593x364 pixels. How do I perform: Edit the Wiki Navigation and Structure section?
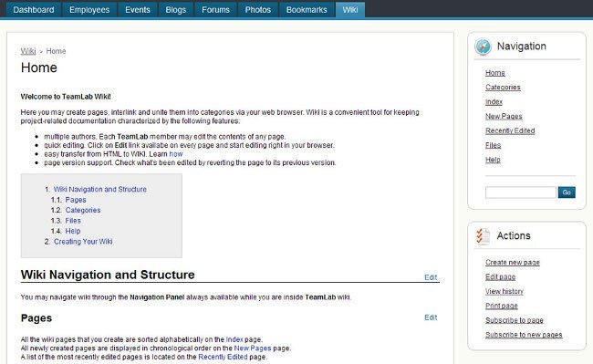tap(431, 277)
